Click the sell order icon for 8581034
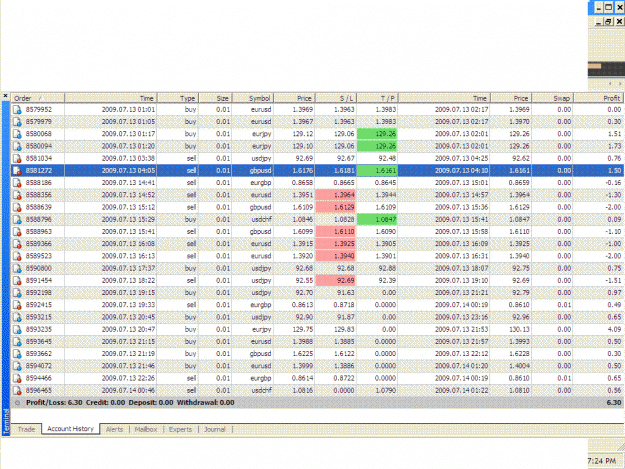Image resolution: width=625 pixels, height=469 pixels. (x=17, y=158)
